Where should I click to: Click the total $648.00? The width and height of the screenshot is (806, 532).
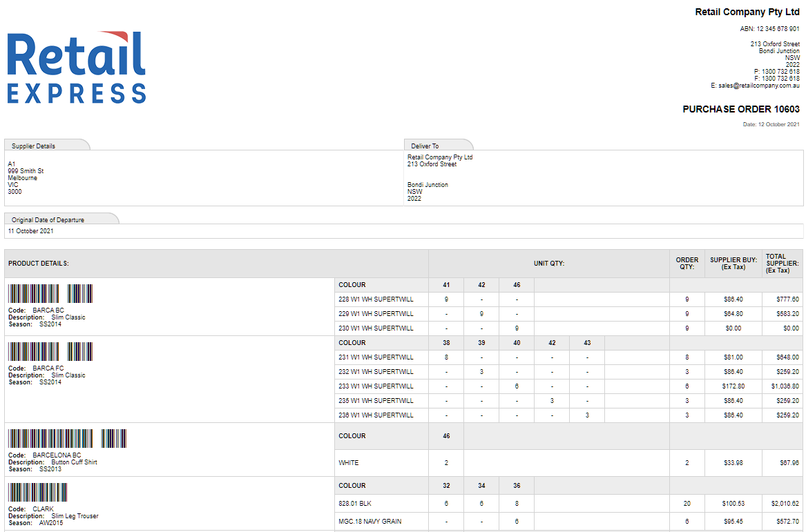click(x=787, y=357)
